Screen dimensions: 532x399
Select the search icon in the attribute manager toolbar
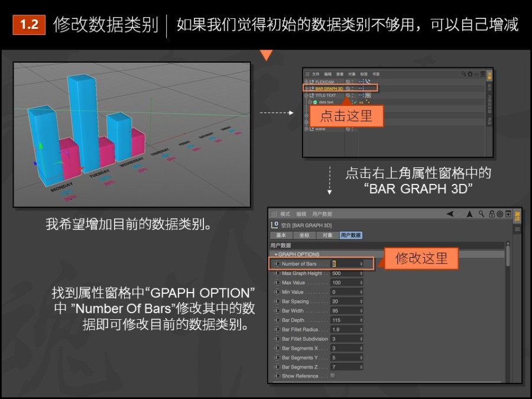coord(480,212)
